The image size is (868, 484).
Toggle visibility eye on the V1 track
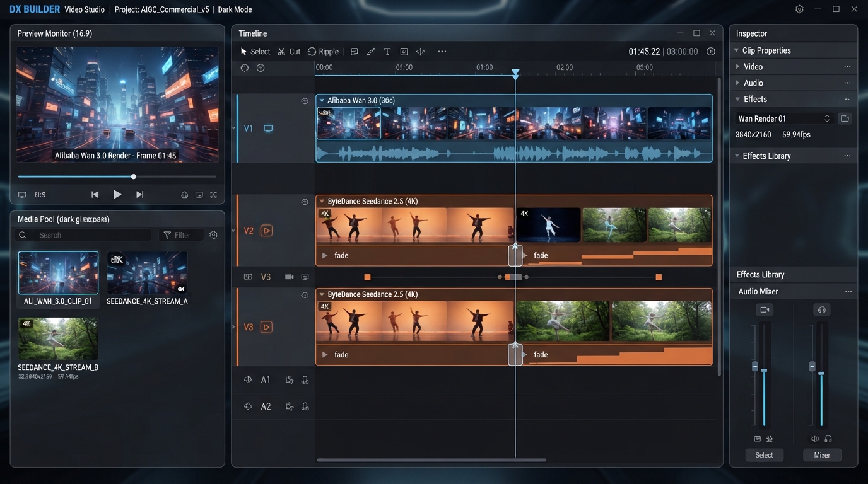pos(305,101)
